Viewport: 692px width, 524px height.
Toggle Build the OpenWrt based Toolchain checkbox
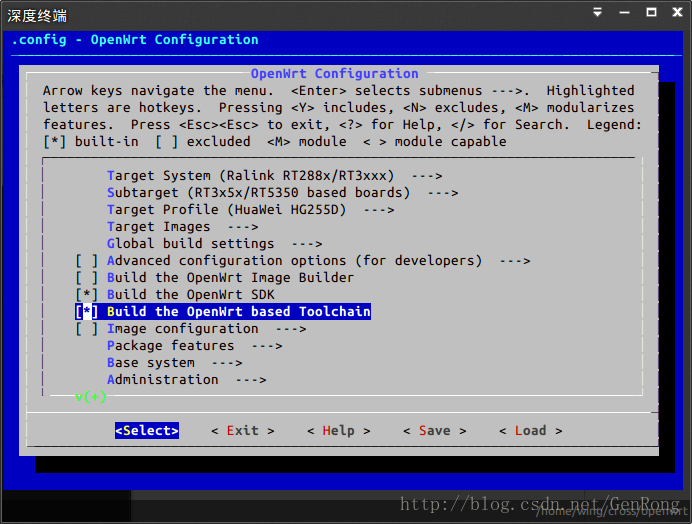point(86,312)
